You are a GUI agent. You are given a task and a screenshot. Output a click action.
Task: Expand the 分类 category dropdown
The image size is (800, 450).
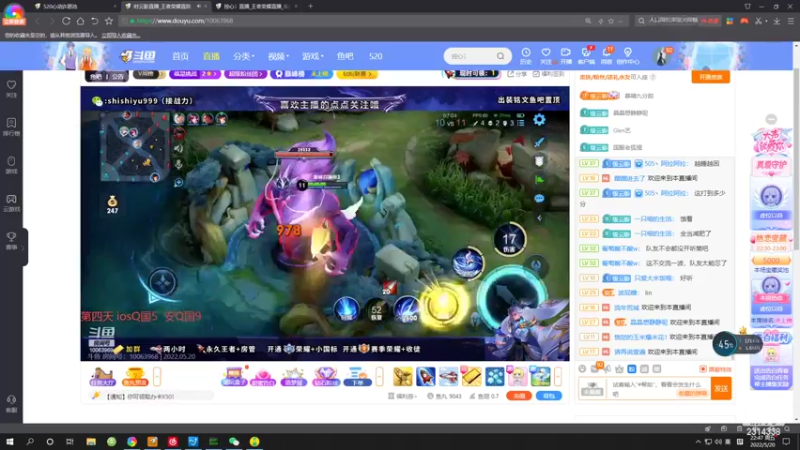(x=244, y=56)
